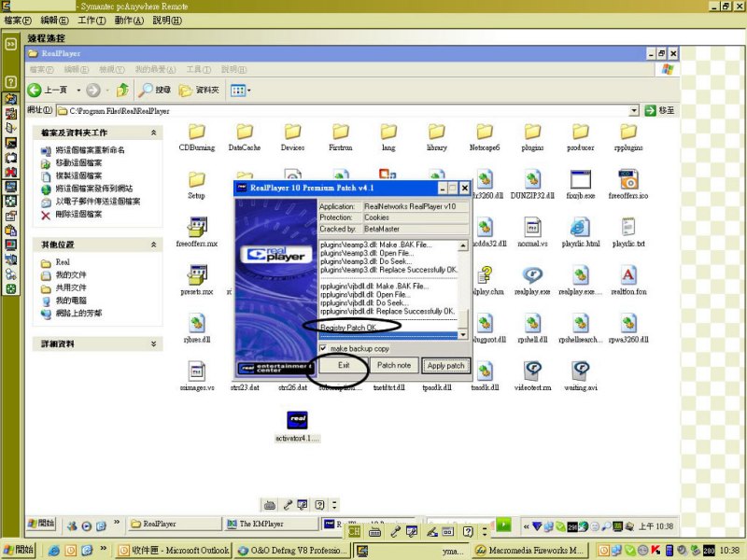
Task: Select the normal.vs file icon
Action: (x=532, y=227)
